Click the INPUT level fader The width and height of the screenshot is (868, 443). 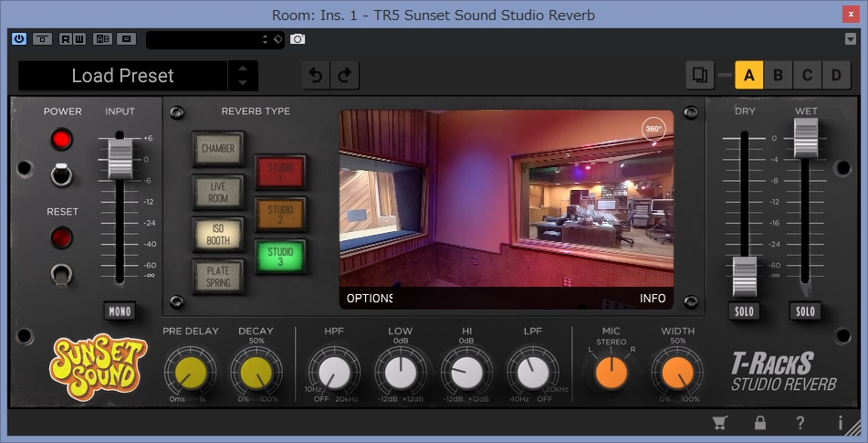(x=120, y=159)
